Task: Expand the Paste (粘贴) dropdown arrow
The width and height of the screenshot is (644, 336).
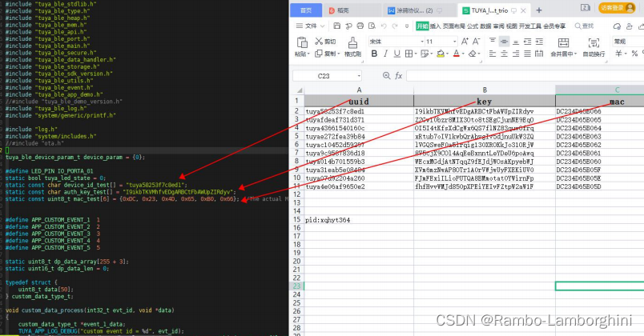Action: coord(308,54)
